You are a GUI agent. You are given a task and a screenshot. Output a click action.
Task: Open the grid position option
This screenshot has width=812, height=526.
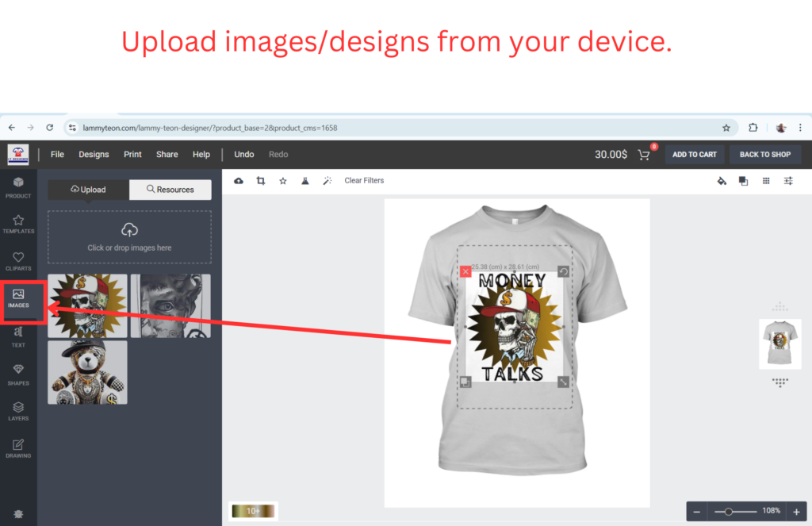[766, 181]
